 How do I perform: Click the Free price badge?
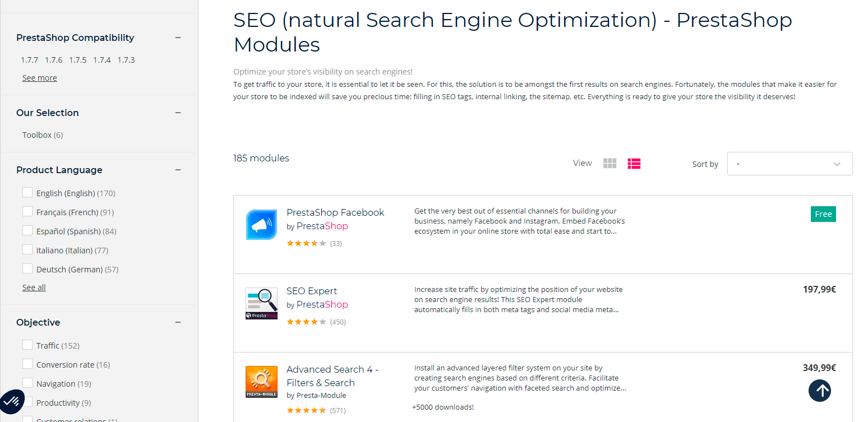823,214
